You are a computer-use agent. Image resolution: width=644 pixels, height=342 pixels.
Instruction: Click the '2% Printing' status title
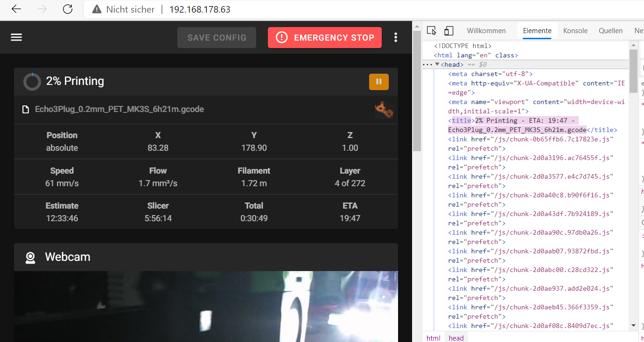75,81
